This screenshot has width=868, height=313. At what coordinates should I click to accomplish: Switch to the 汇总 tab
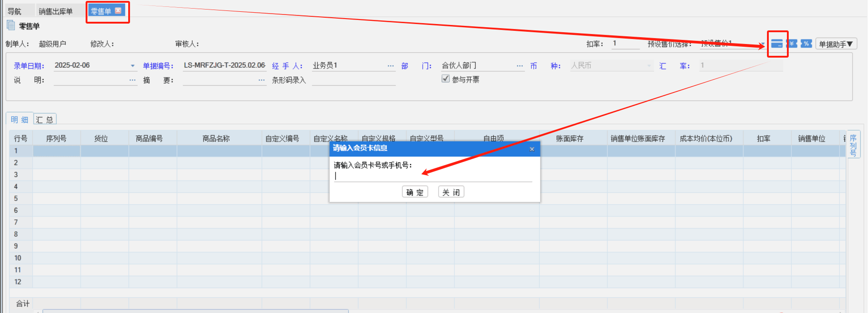coord(45,119)
